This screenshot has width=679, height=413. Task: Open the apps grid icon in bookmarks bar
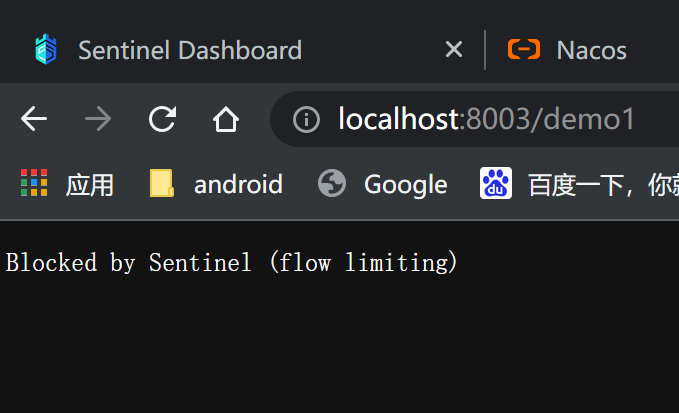pos(34,182)
